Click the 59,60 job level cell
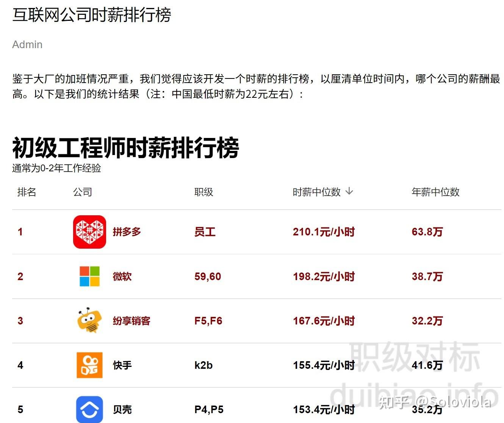The width and height of the screenshot is (504, 423). (x=208, y=276)
